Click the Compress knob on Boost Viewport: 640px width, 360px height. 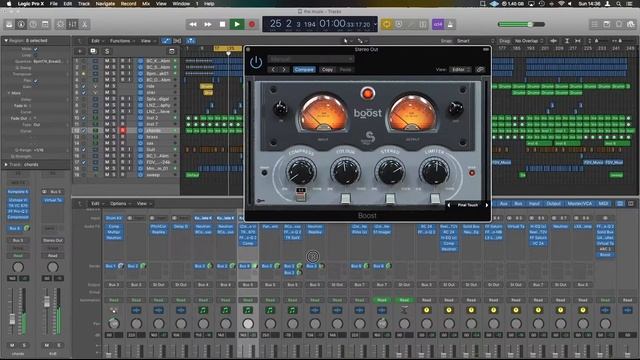pyautogui.click(x=301, y=171)
